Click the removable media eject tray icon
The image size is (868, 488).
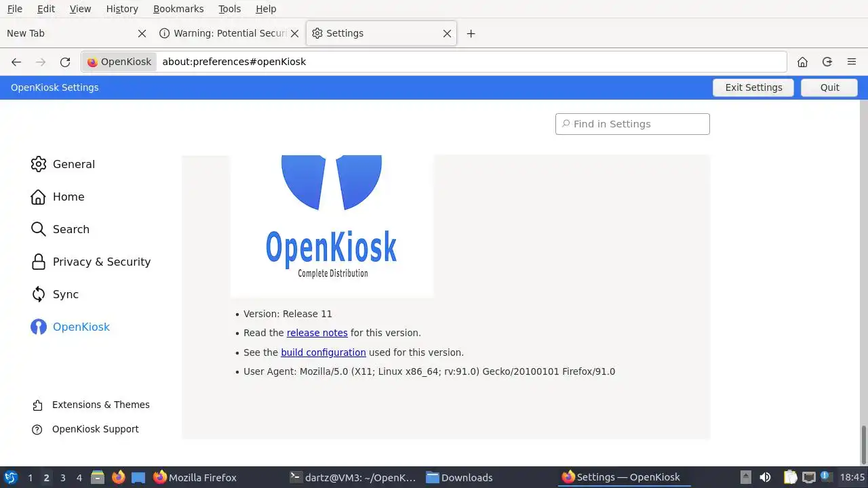coord(746,477)
